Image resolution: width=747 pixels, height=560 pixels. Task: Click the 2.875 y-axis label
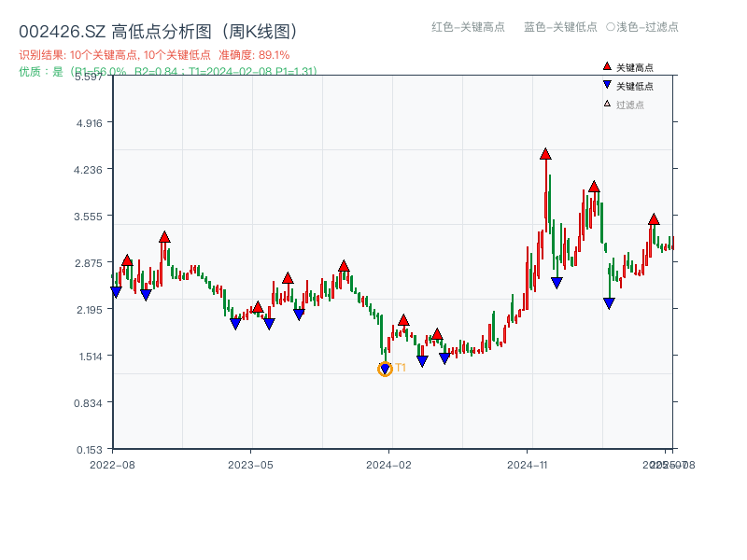pos(89,263)
